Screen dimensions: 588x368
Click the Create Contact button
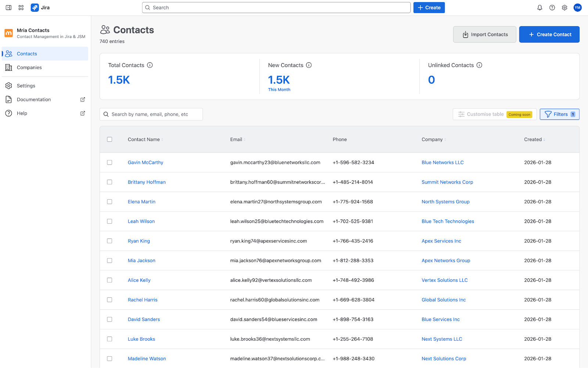point(549,35)
